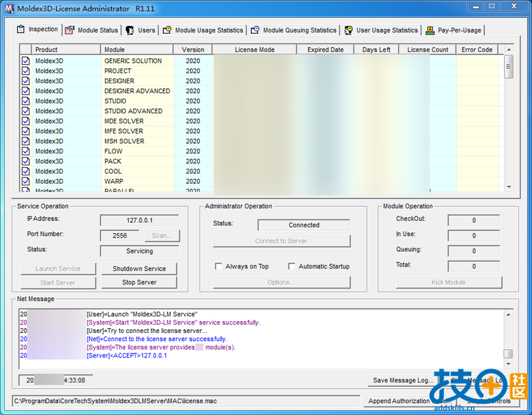Toggle the WARP module checkbox
This screenshot has width=532, height=415.
click(x=26, y=181)
